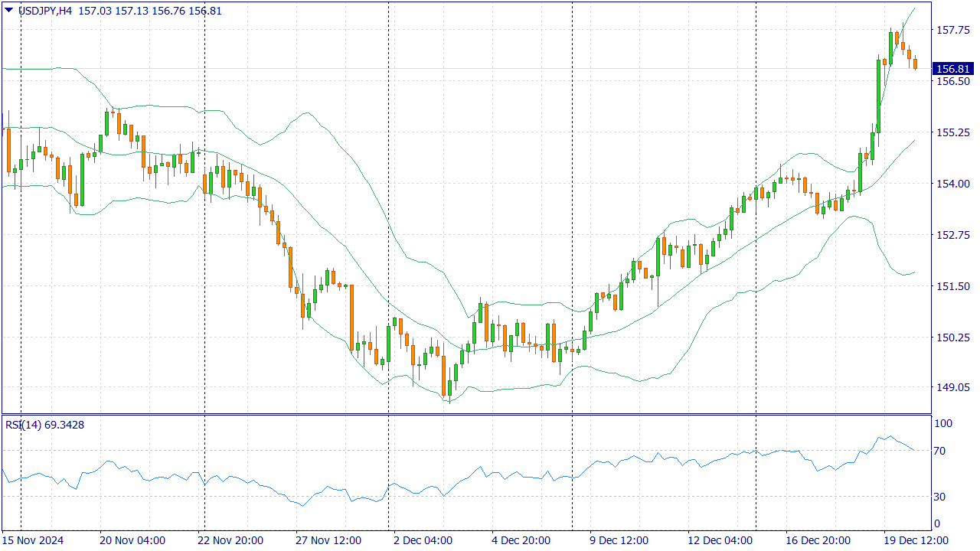The image size is (980, 551).
Task: Click the 9 Dec 12:00 time label
Action: pos(622,540)
